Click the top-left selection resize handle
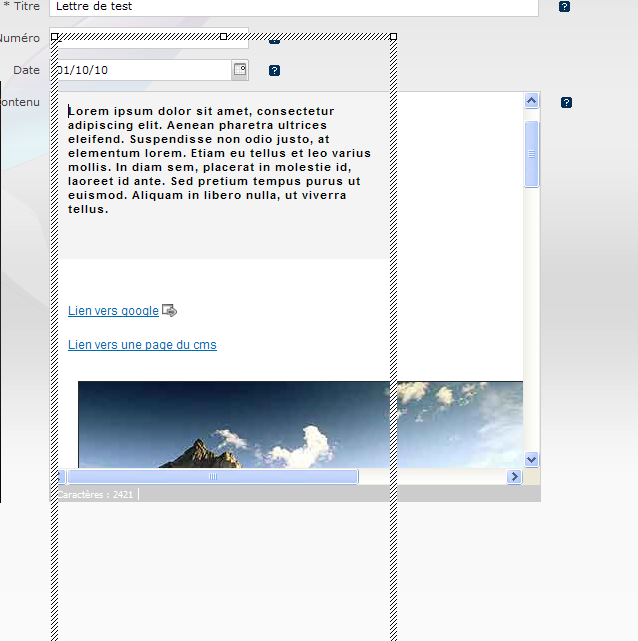 point(54,36)
